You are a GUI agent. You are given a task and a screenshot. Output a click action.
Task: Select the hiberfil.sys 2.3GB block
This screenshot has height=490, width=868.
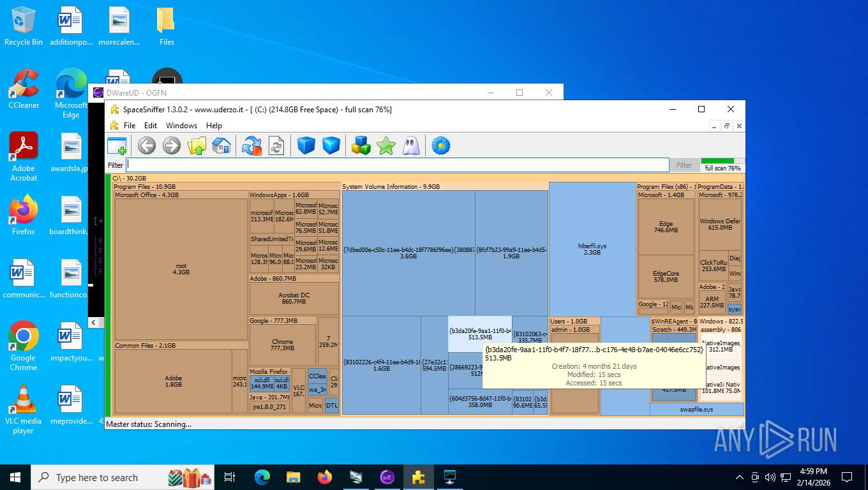click(x=592, y=249)
